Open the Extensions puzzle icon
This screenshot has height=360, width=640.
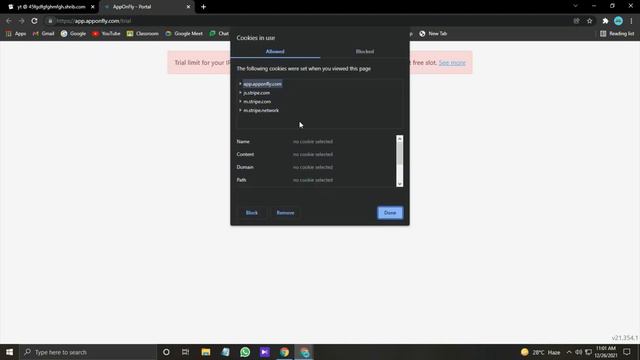pos(605,21)
